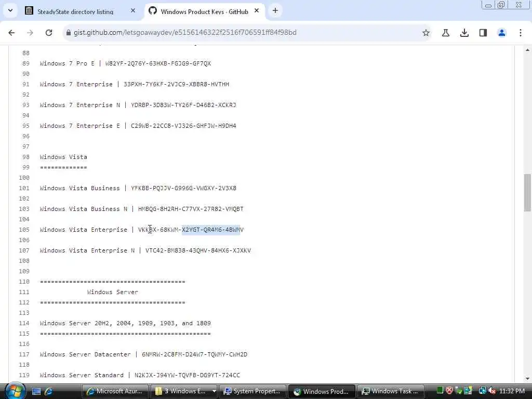Open the downloads icon in toolbar

click(x=464, y=33)
